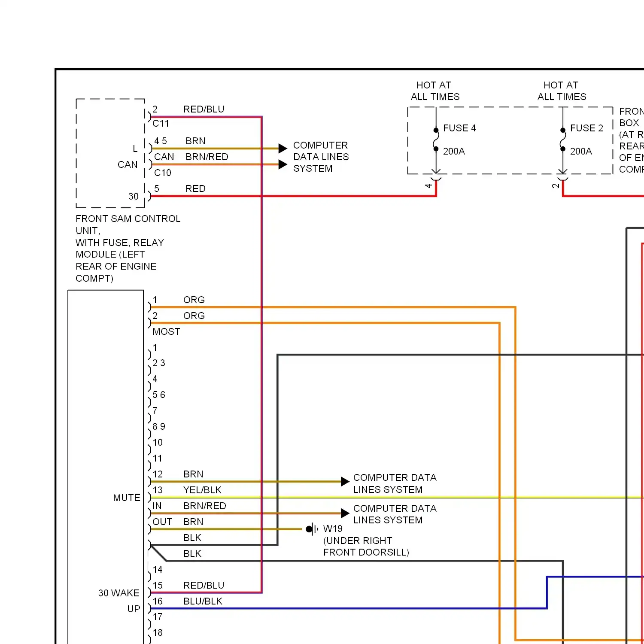The height and width of the screenshot is (644, 644).
Task: Click the FUSE 4 label
Action: pyautogui.click(x=459, y=128)
